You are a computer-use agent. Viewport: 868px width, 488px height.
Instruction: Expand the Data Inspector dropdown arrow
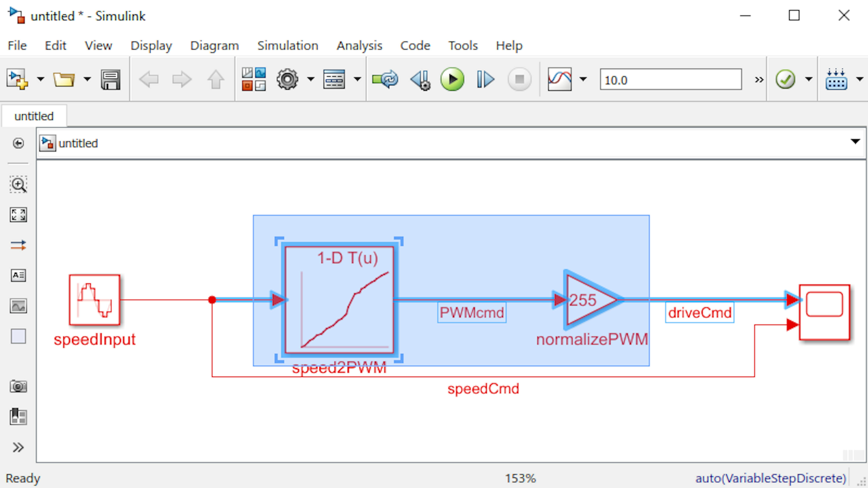tap(583, 80)
